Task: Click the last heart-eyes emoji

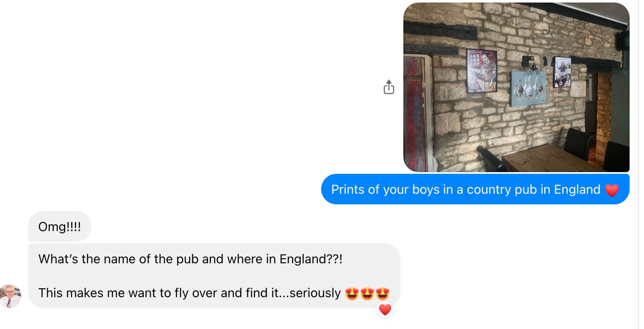Action: click(x=383, y=293)
